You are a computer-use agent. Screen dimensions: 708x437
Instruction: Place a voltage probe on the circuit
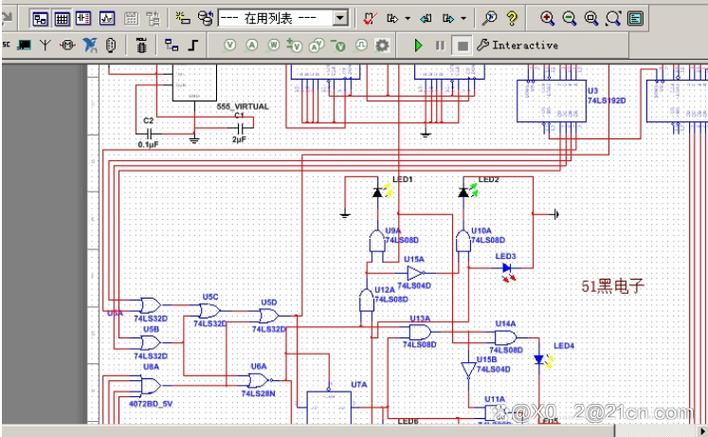click(230, 45)
